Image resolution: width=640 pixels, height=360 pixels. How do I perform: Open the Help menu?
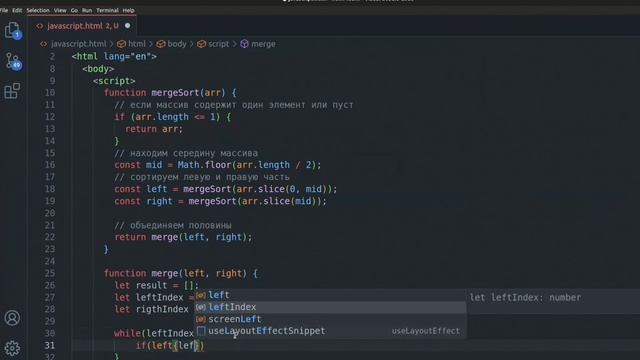pyautogui.click(x=129, y=10)
